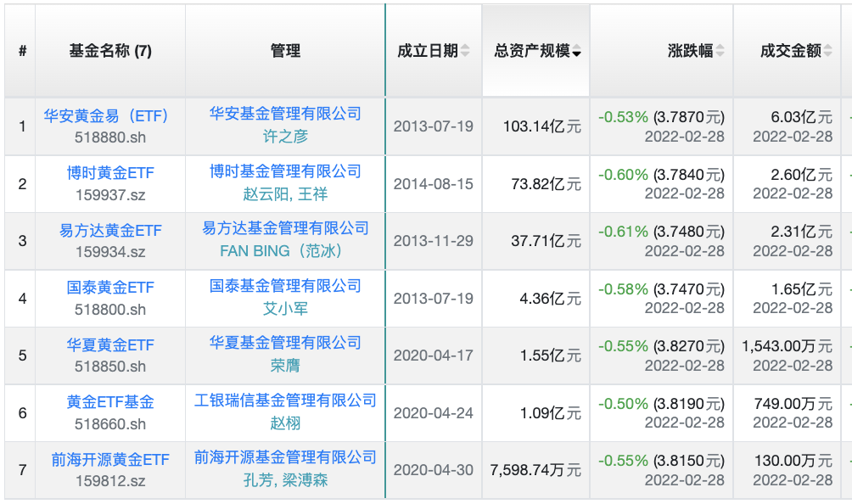The height and width of the screenshot is (504, 852).
Task: Open fund 博时黄金ETF
Action: [x=110, y=173]
